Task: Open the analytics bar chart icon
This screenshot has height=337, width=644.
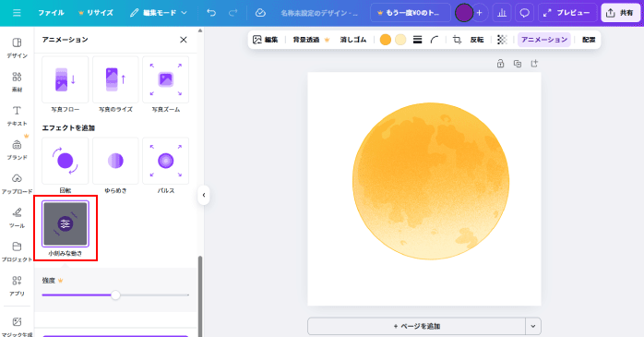Action: 502,13
